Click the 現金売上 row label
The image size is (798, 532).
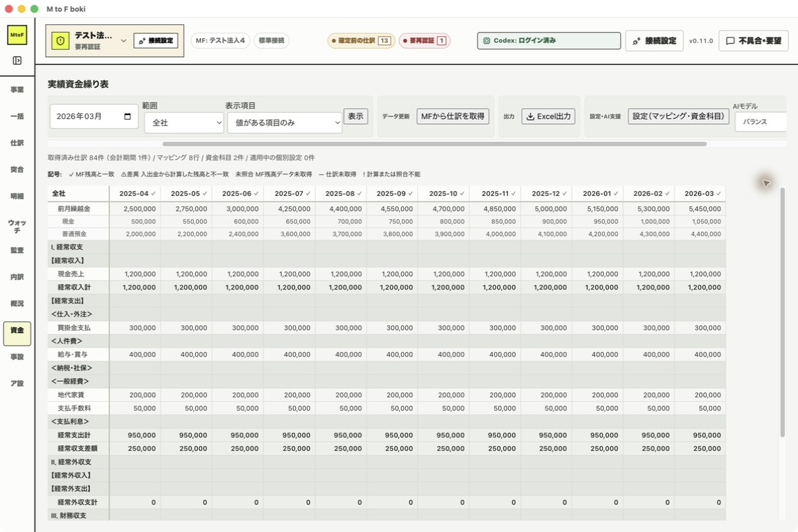coord(71,274)
